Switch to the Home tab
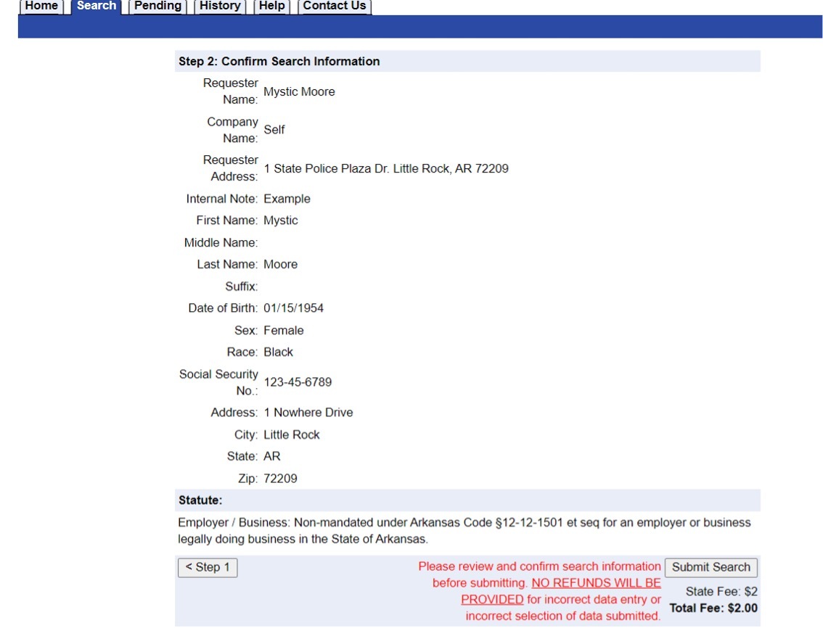 click(41, 6)
